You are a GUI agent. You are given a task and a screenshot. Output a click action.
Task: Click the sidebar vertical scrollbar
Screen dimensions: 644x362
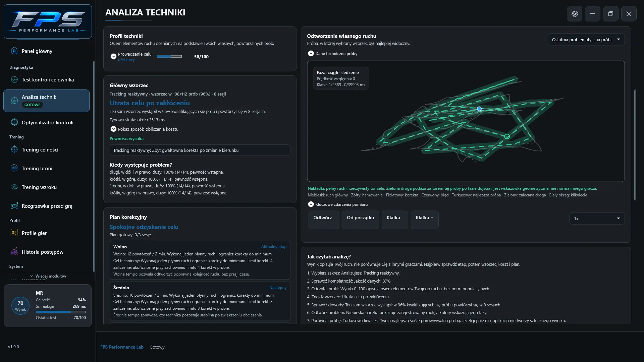(94, 166)
